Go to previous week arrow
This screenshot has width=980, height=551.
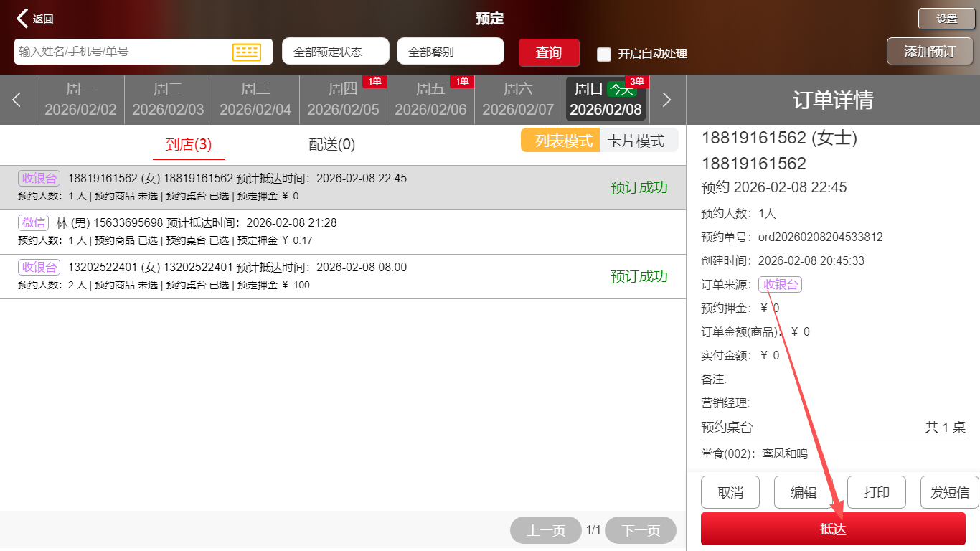click(17, 100)
